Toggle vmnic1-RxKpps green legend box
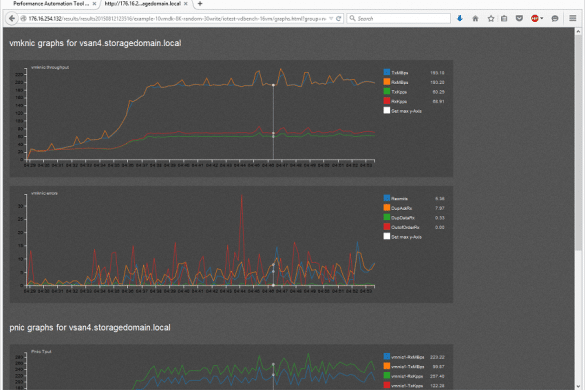Image resolution: width=585 pixels, height=390 pixels. pyautogui.click(x=387, y=375)
